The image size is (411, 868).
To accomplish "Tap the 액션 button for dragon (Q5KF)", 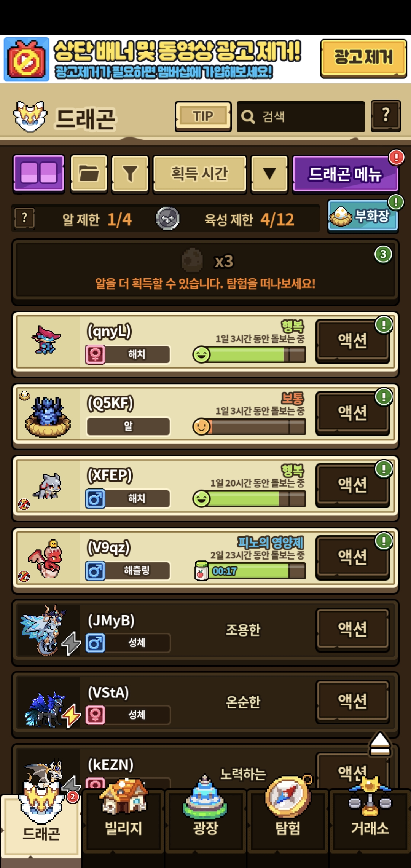I will click(352, 413).
